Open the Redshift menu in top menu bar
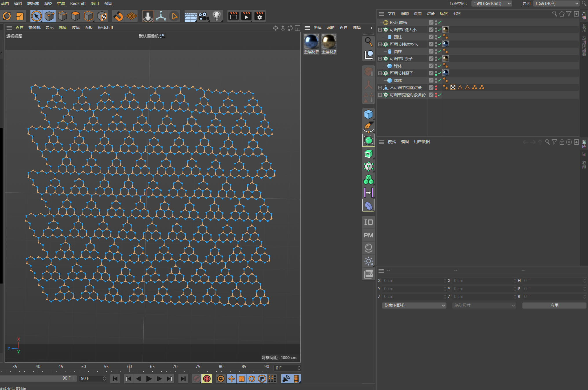 (78, 3)
